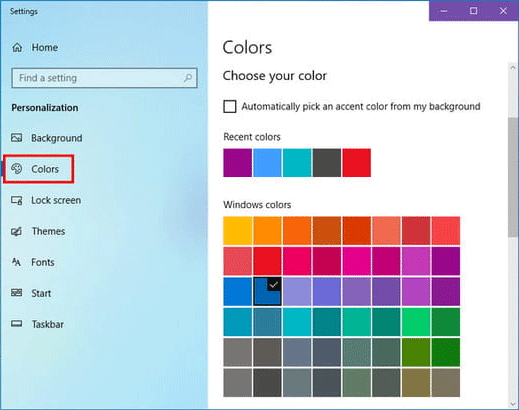Click the Taskbar icon
This screenshot has width=519, height=410.
(x=17, y=324)
